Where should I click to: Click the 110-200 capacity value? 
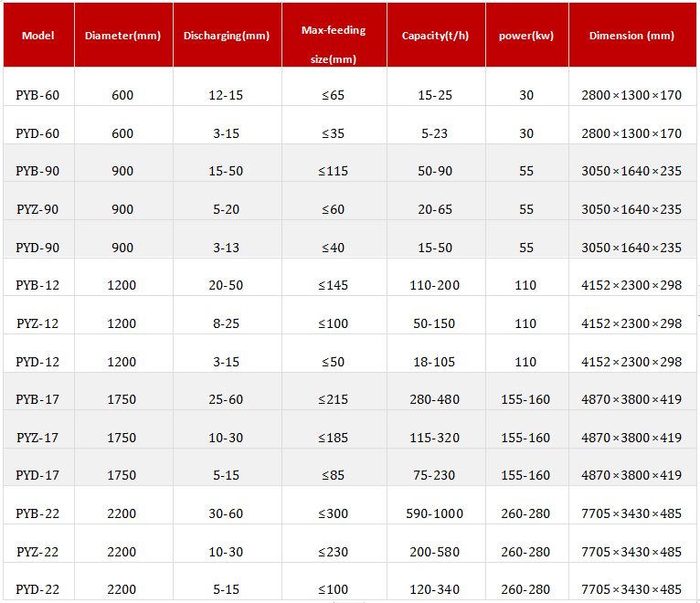coord(435,285)
